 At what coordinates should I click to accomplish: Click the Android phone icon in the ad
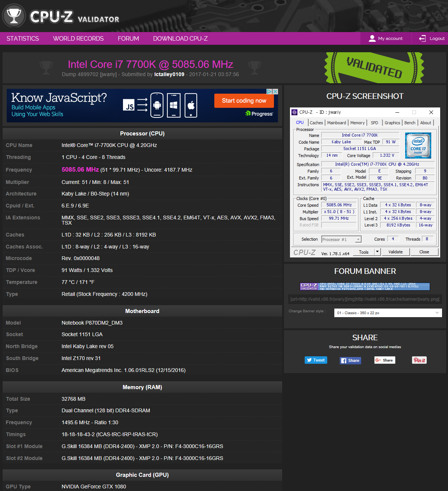pyautogui.click(x=157, y=105)
